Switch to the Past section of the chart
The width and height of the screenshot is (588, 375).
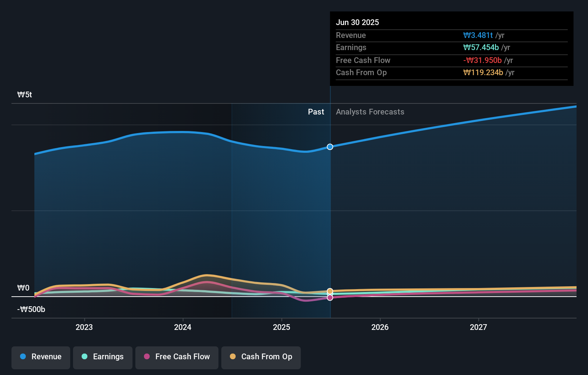coord(316,112)
